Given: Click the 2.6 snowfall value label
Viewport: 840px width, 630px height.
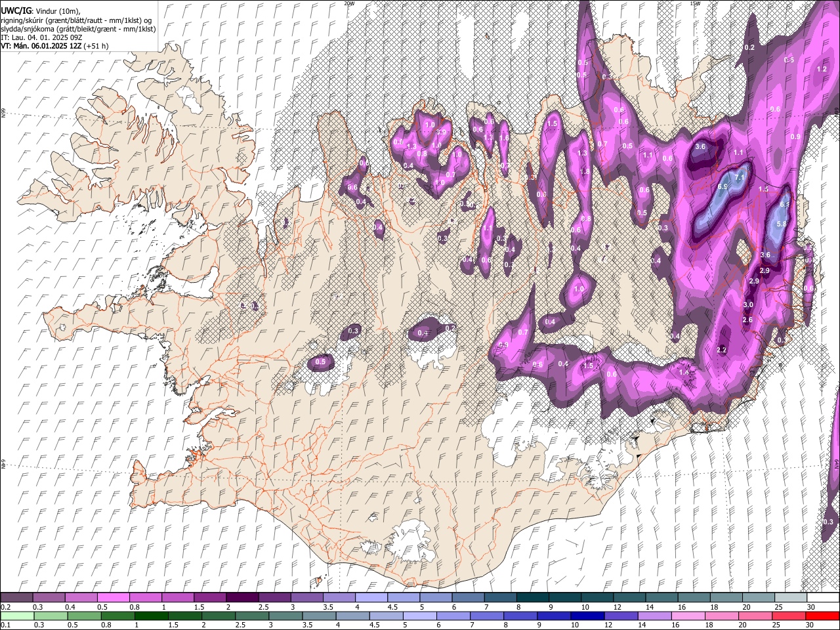Looking at the screenshot, I should 747,320.
